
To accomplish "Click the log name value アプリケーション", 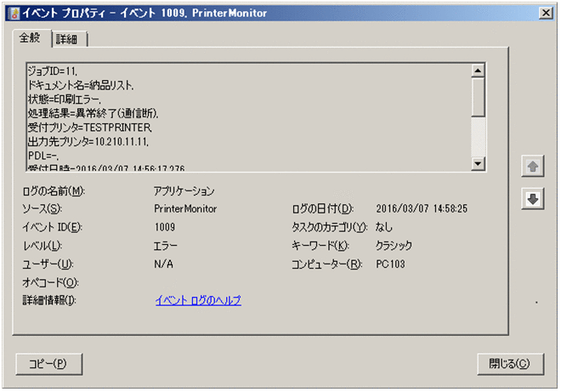I will pyautogui.click(x=184, y=190).
